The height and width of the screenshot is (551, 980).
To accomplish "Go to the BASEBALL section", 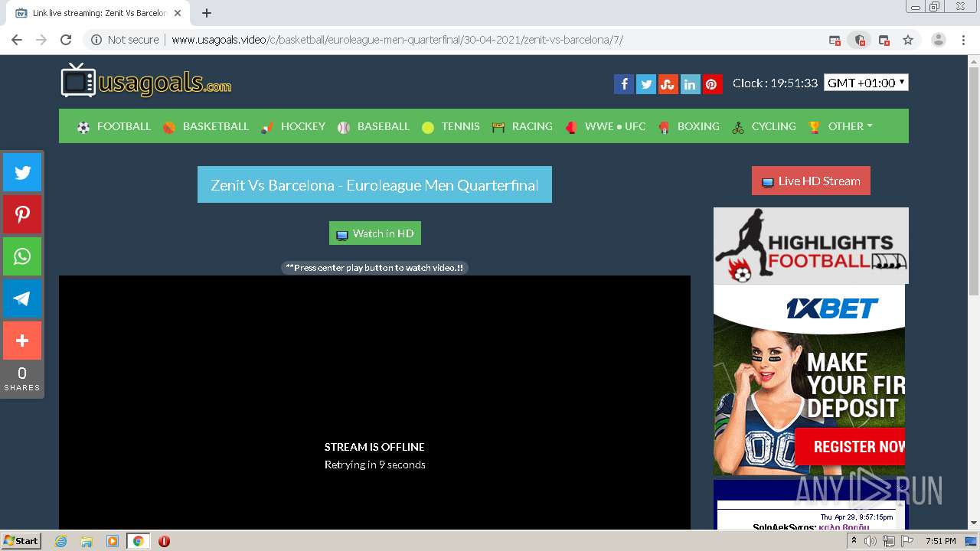I will (374, 126).
